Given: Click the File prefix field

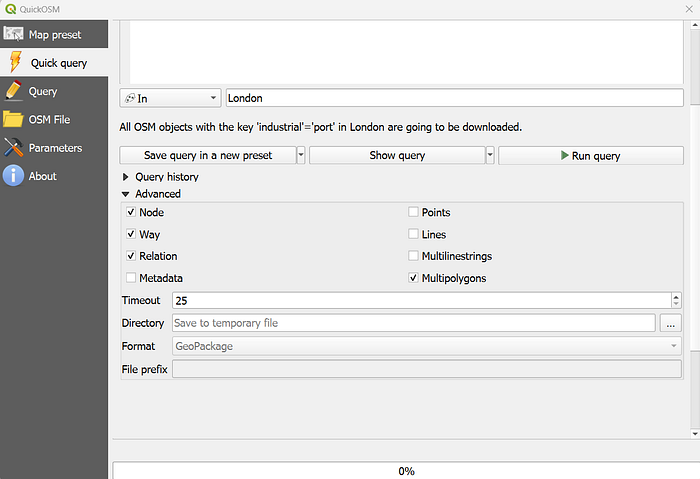Looking at the screenshot, I should point(427,369).
